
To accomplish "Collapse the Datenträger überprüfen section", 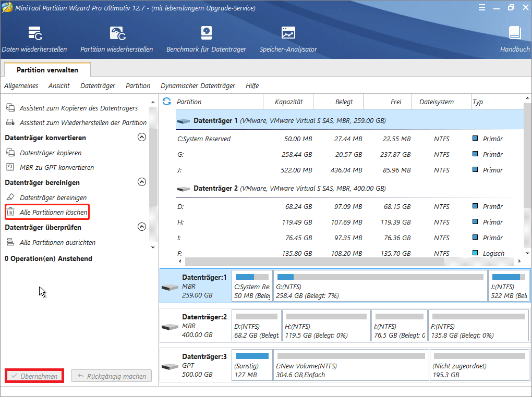I will (x=142, y=227).
